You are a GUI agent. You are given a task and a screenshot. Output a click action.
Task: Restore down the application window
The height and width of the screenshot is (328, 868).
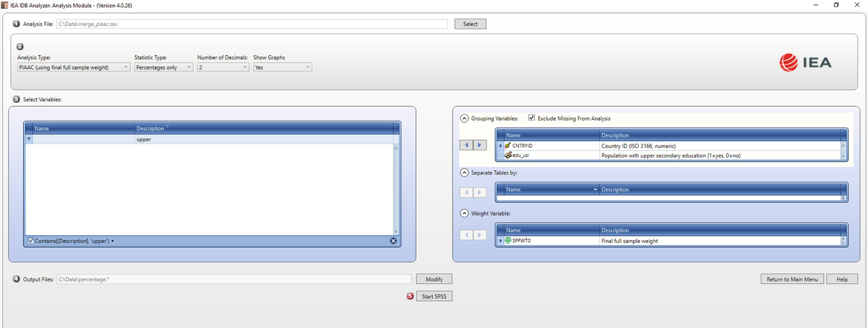pos(836,5)
